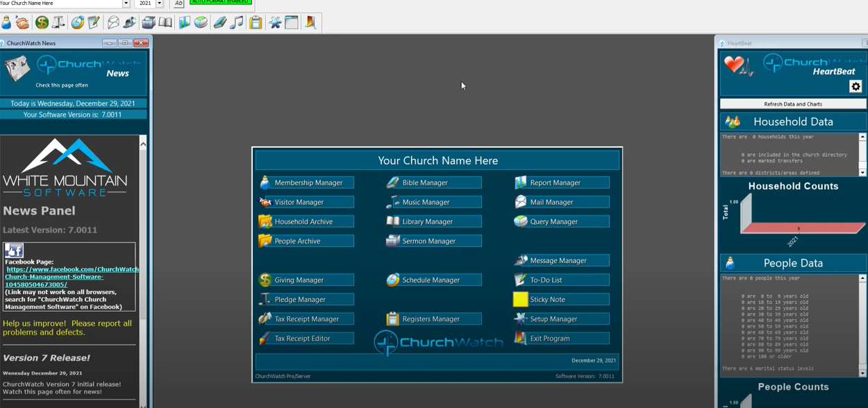The height and width of the screenshot is (408, 868).
Task: Open Bible Manager from main menu
Action: pyautogui.click(x=433, y=182)
